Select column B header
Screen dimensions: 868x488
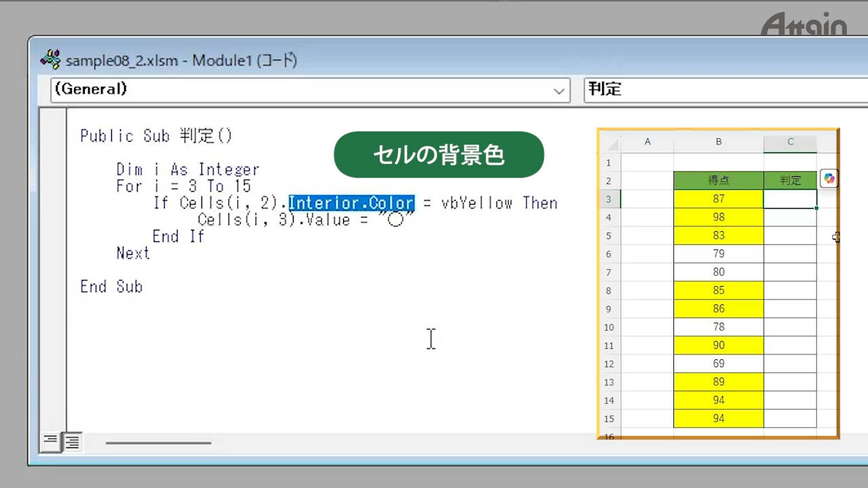click(x=718, y=142)
